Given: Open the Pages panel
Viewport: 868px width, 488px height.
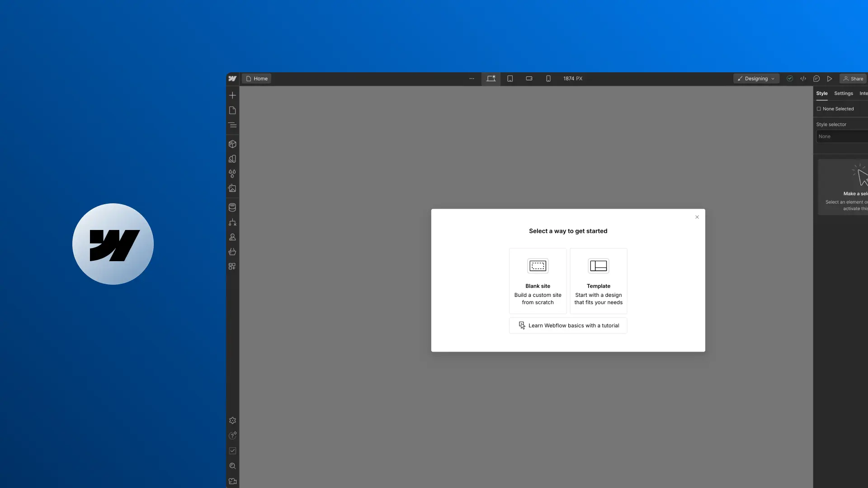Looking at the screenshot, I should tap(232, 110).
